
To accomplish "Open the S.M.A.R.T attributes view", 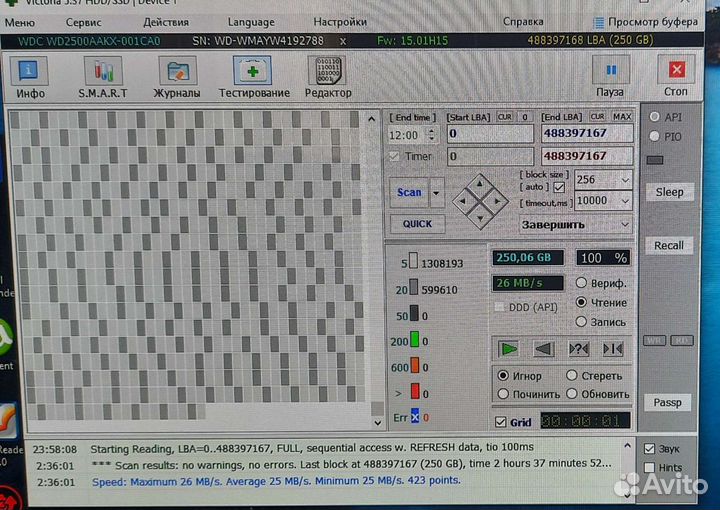I will click(103, 73).
